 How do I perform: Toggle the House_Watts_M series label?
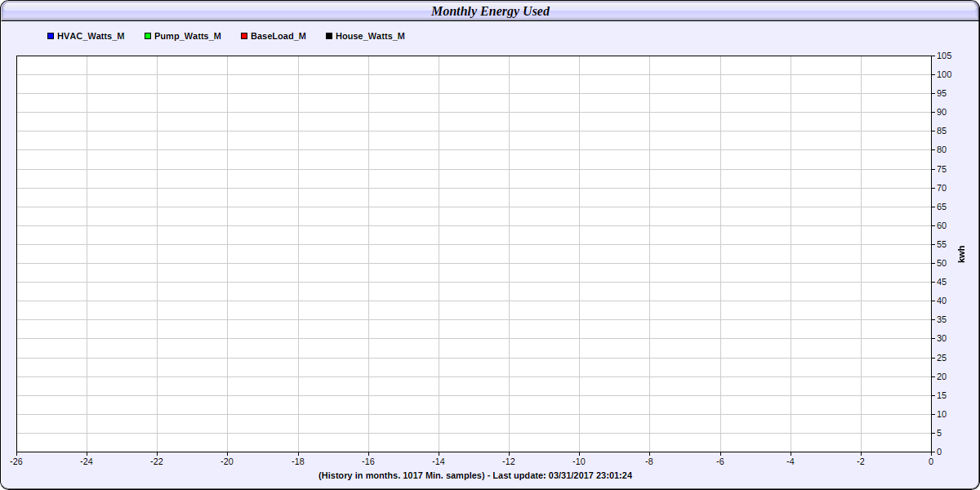[x=370, y=37]
